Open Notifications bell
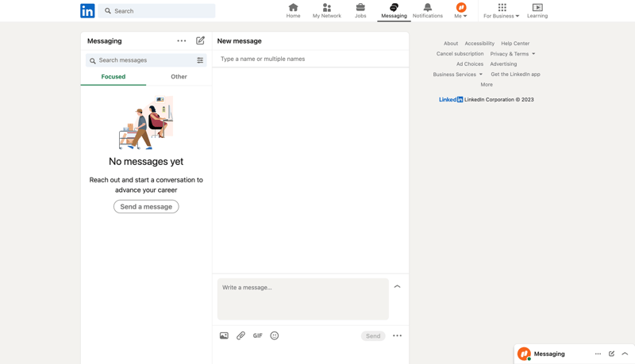 [x=428, y=11]
